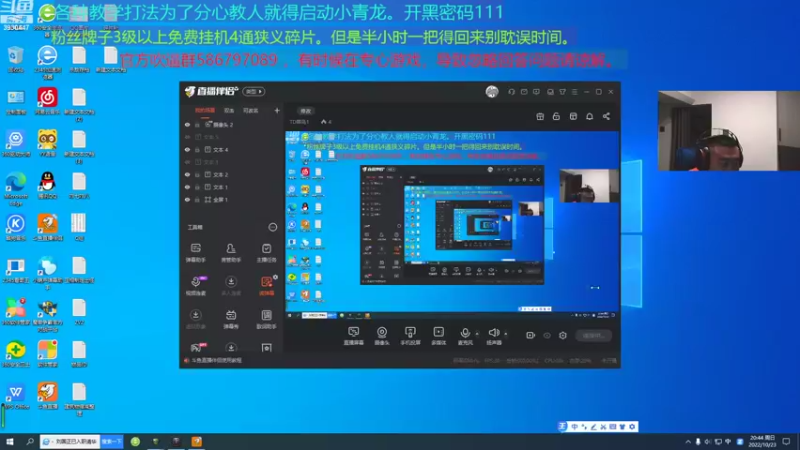This screenshot has height=450, width=800.
Task: Add 多媒体 multimedia source
Action: [438, 336]
